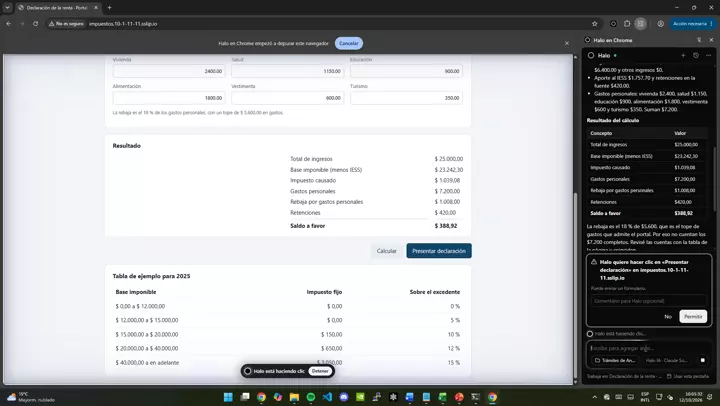Viewport: 720px width, 406px height.
Task: Click the taskbar clock and date
Action: (x=692, y=397)
